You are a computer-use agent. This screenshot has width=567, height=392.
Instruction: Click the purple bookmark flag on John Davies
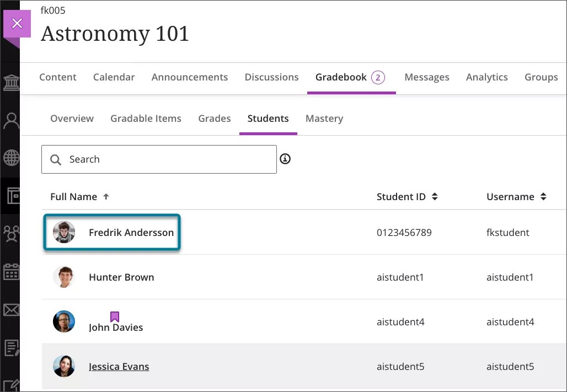(x=114, y=316)
